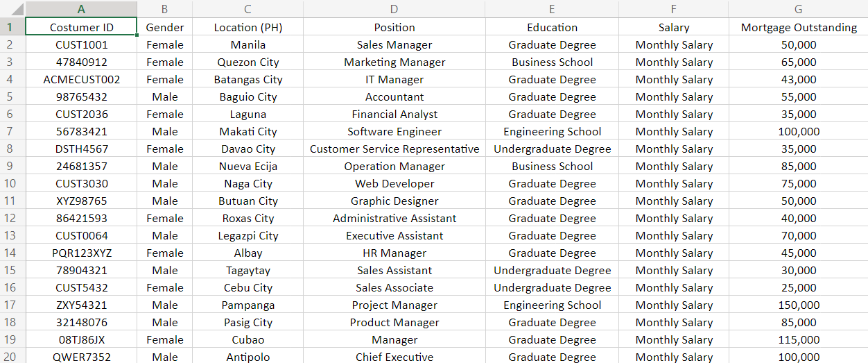Click the Tagaytay location cell
Viewport: 868px width, 363px height.
tap(248, 271)
